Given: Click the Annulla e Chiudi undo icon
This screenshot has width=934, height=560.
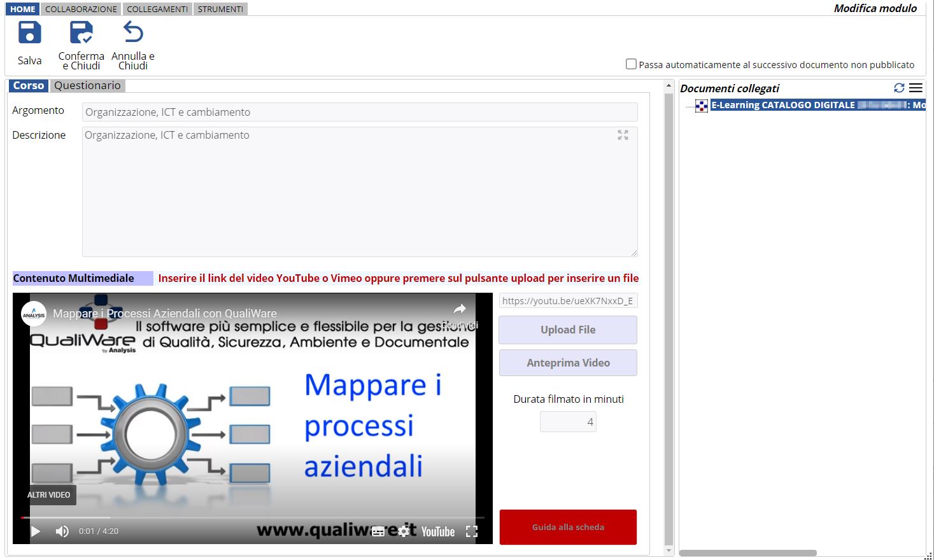Looking at the screenshot, I should coord(133,32).
